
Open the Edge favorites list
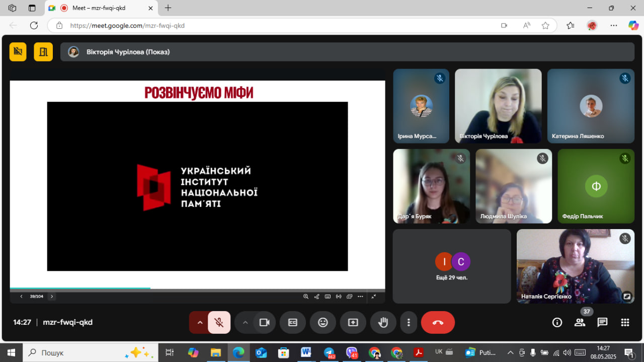571,25
